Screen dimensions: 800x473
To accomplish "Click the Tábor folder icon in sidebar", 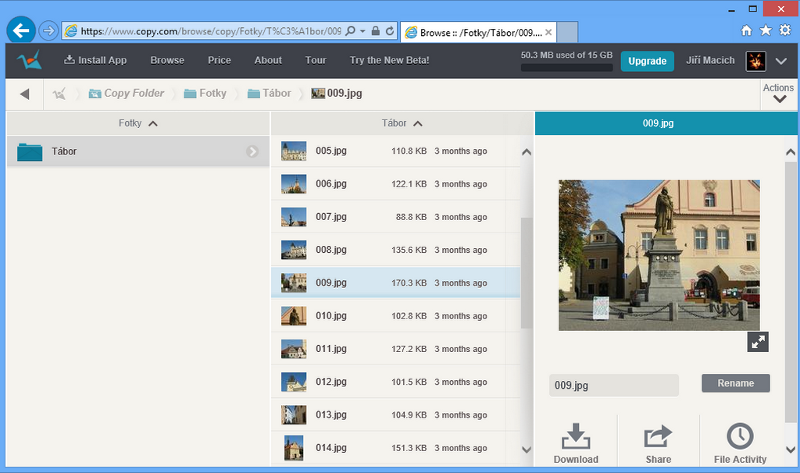I will (x=30, y=152).
